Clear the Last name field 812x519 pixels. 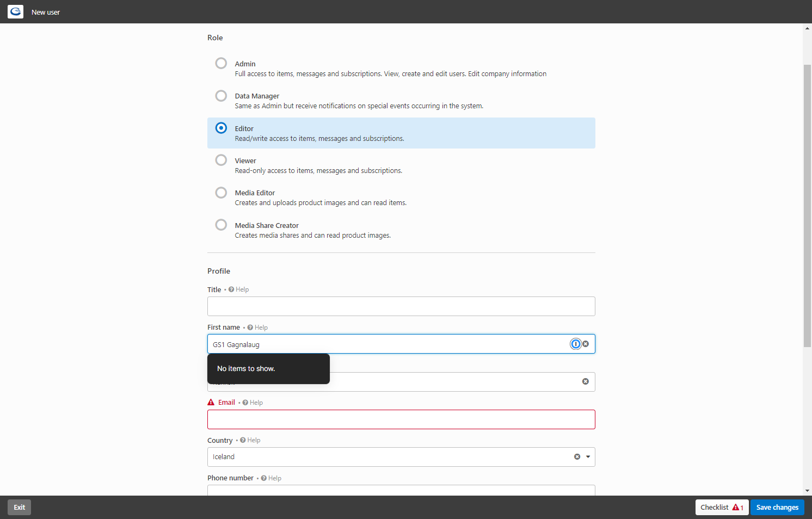(x=586, y=381)
